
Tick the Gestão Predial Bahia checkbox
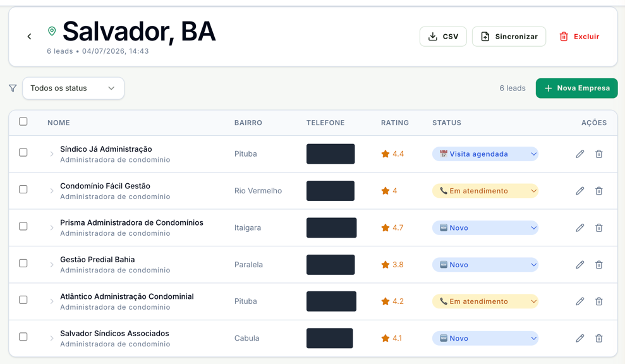pos(23,263)
